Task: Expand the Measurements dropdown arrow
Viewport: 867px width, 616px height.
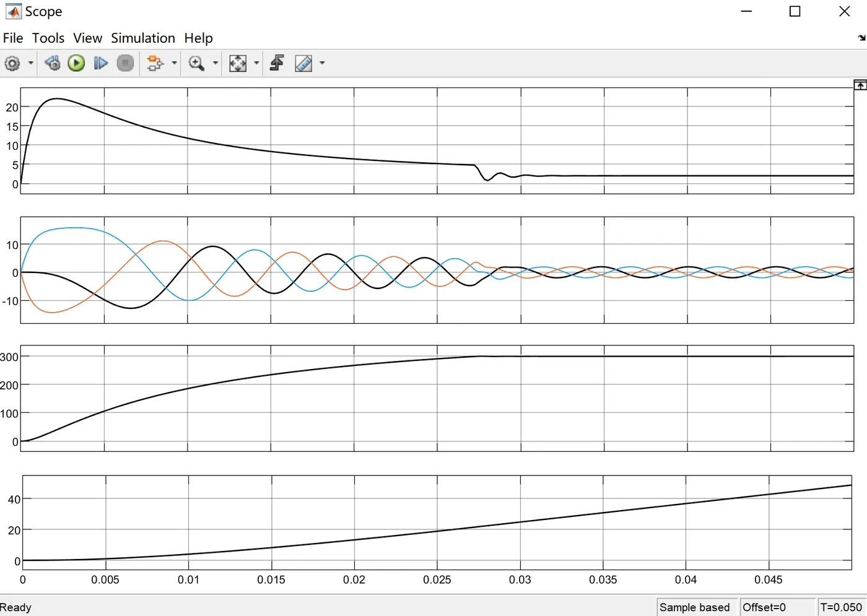Action: pos(322,63)
